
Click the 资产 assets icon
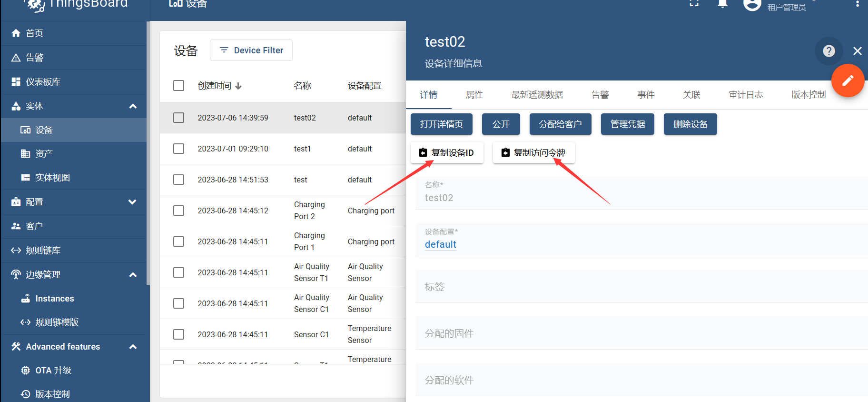pos(26,154)
